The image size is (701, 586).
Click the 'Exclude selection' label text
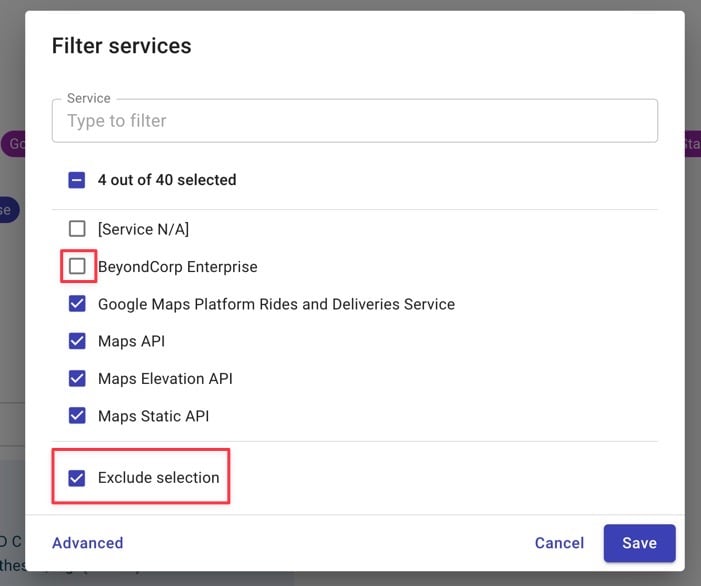point(159,478)
